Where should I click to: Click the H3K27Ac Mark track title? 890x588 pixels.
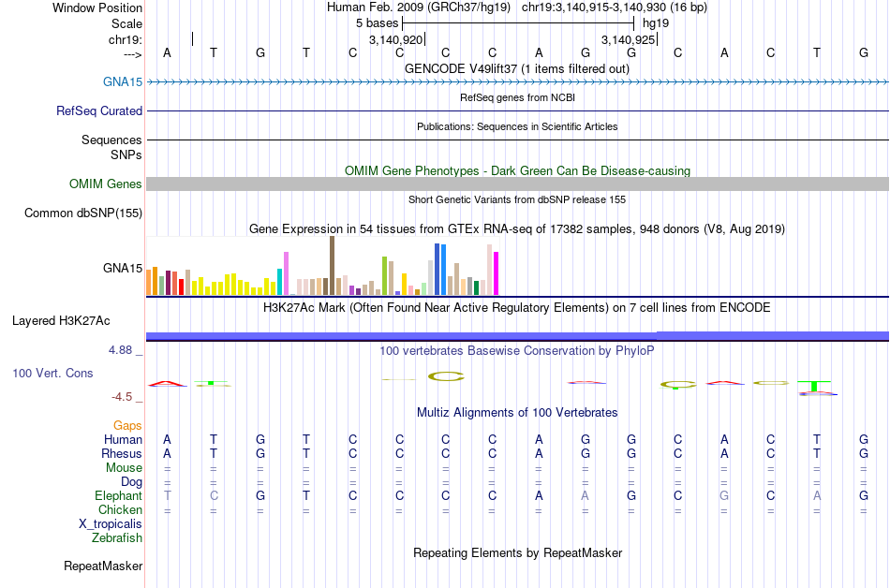tap(517, 307)
